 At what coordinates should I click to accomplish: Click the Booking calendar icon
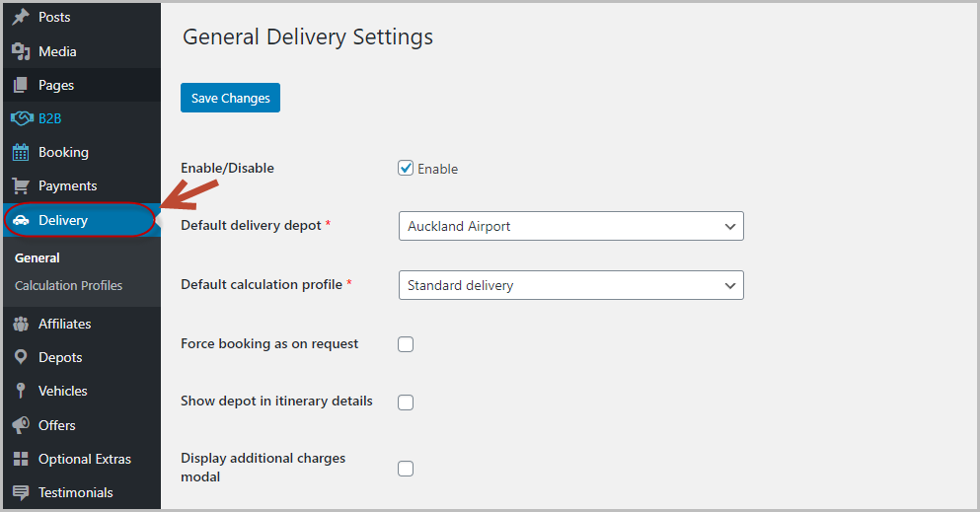pos(21,152)
